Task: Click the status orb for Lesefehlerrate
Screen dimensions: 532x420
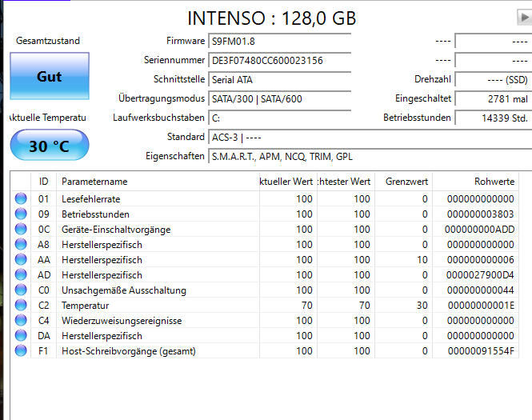Action: 21,198
